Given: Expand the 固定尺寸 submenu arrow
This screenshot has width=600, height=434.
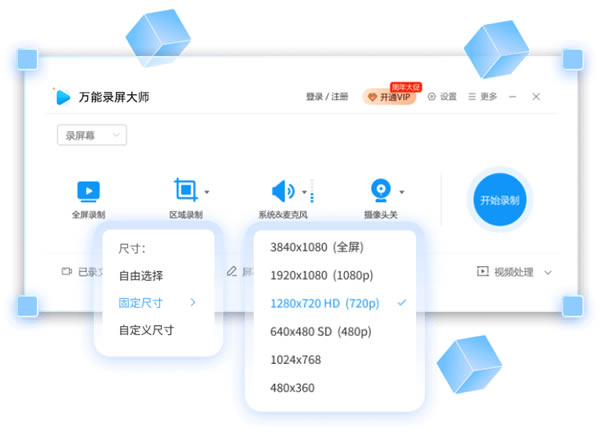Looking at the screenshot, I should (193, 302).
